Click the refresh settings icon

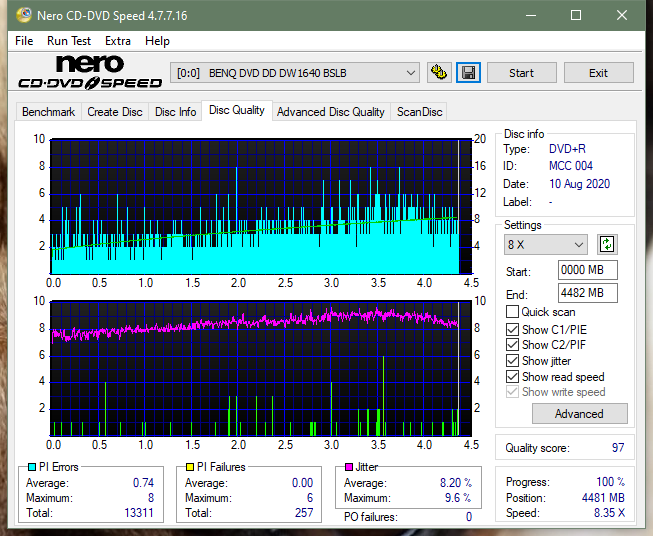[x=607, y=244]
